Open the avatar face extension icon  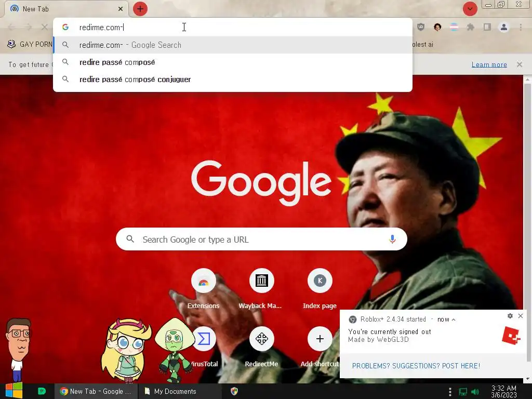(437, 27)
